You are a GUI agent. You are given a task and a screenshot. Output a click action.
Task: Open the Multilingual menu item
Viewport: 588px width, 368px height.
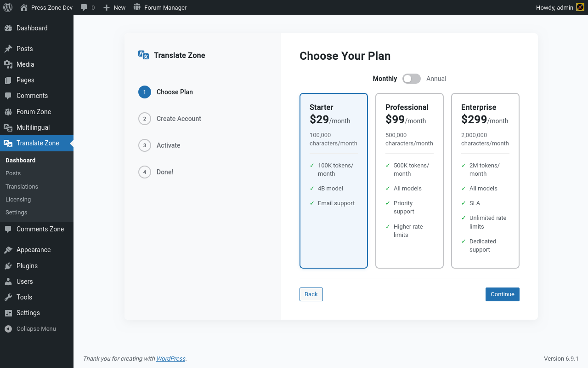click(x=37, y=127)
